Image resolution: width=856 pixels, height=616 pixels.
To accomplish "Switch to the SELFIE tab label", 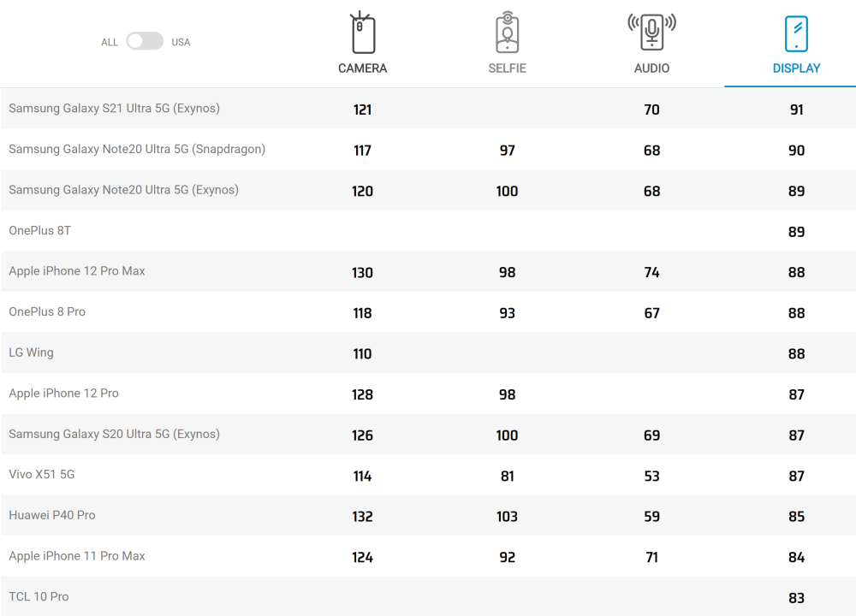I will click(507, 68).
